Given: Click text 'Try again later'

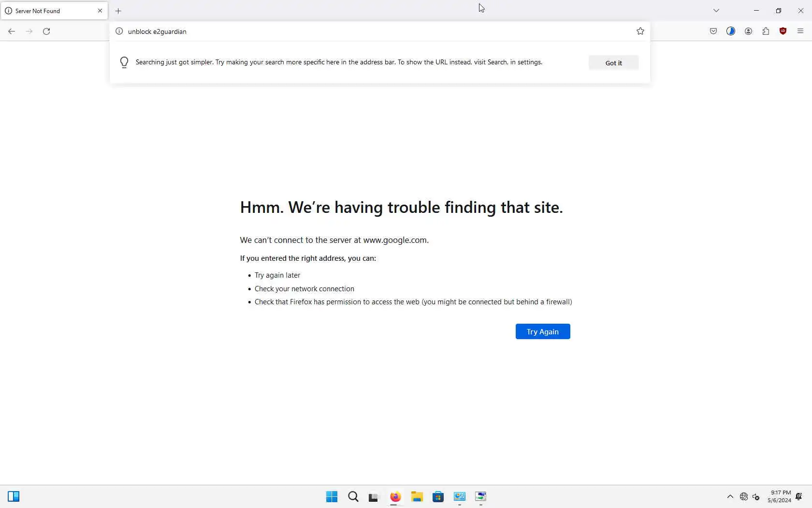Looking at the screenshot, I should (x=277, y=275).
